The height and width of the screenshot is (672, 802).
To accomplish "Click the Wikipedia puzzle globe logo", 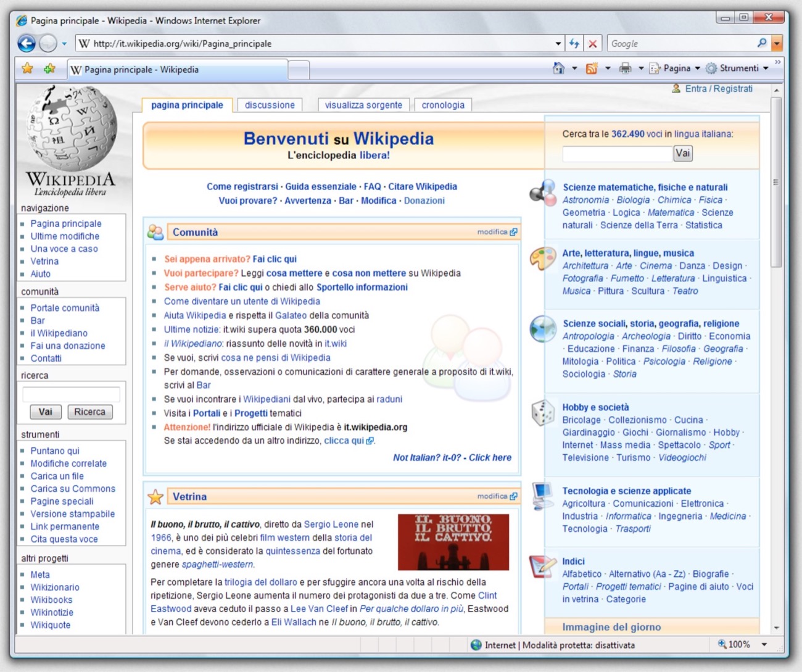I will [71, 128].
